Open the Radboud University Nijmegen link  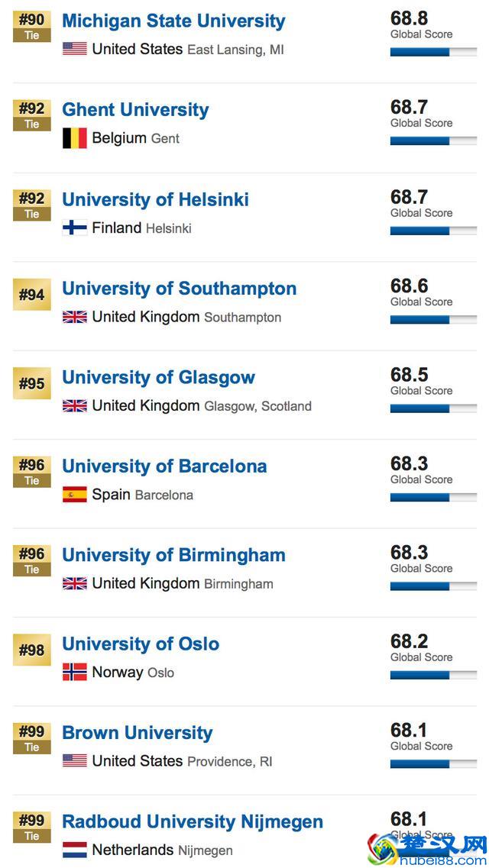(x=192, y=821)
